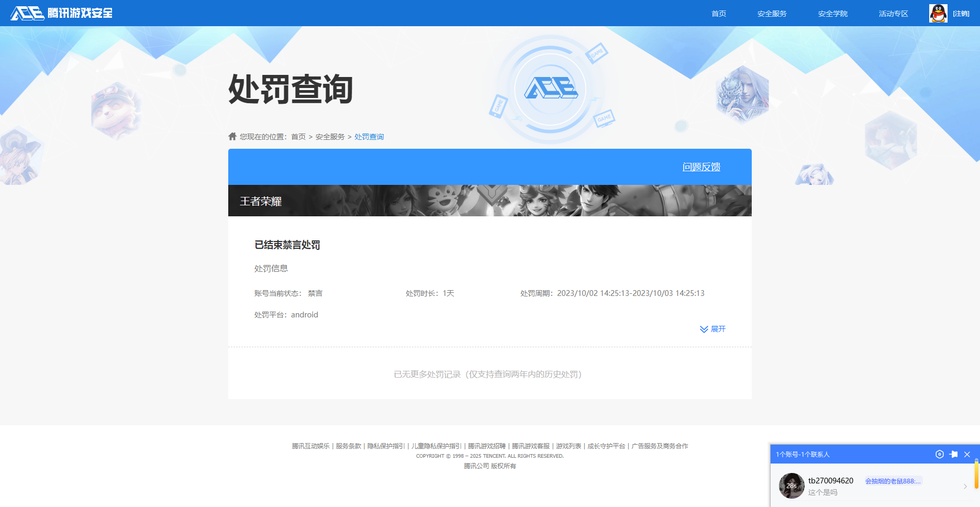Click the 处罚周期 date range text
Image resolution: width=980 pixels, height=507 pixels.
coord(612,293)
